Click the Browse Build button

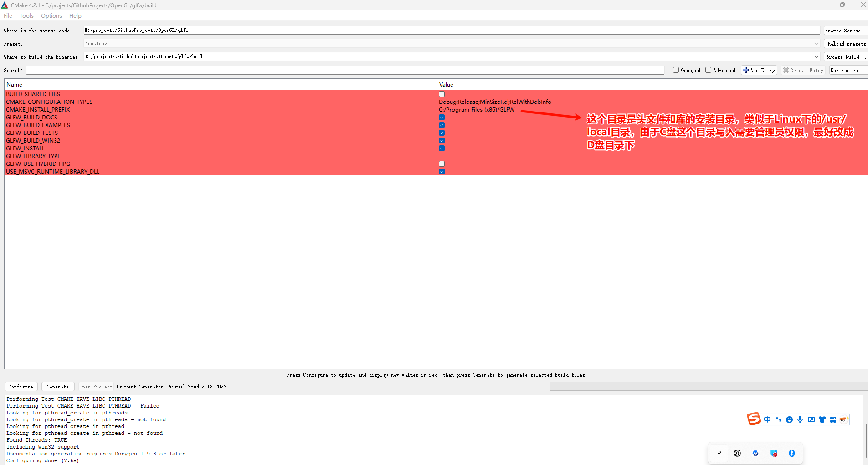pyautogui.click(x=846, y=57)
